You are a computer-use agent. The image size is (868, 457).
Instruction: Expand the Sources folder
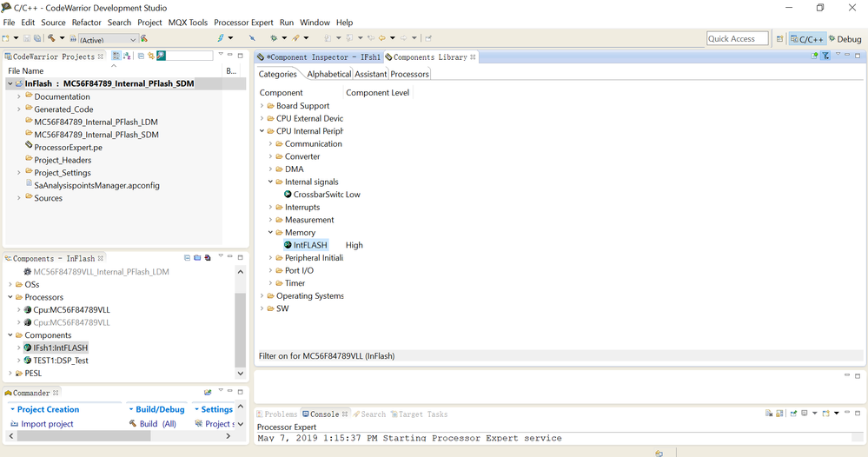(19, 197)
